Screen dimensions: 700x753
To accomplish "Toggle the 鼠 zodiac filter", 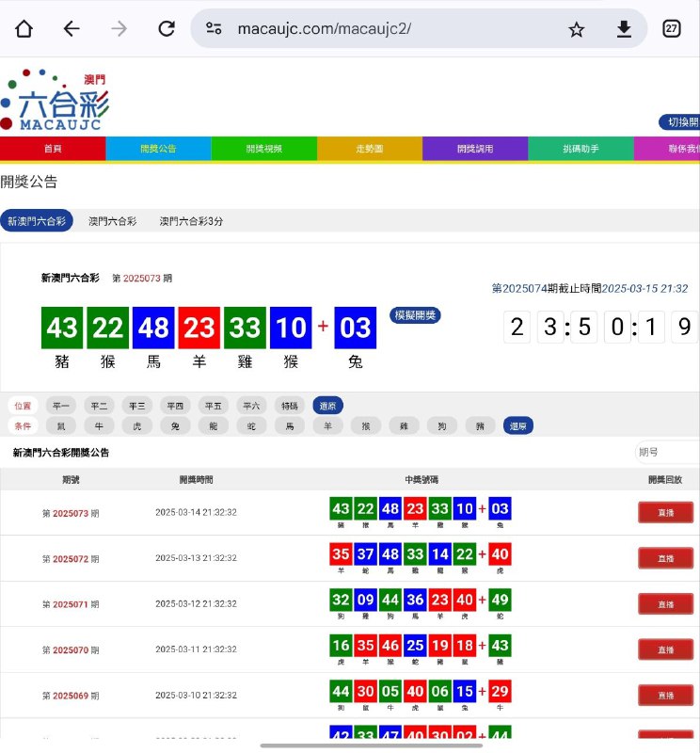I will [x=61, y=426].
